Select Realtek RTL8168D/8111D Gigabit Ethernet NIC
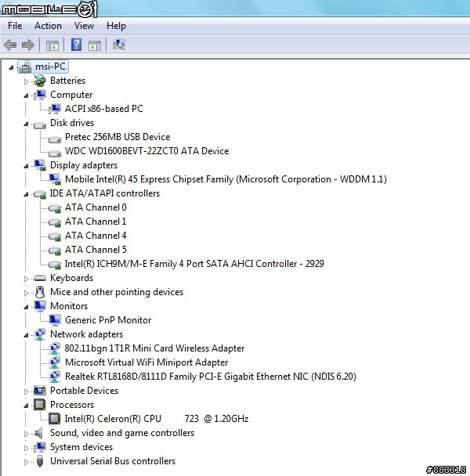This screenshot has width=470, height=476. click(211, 377)
